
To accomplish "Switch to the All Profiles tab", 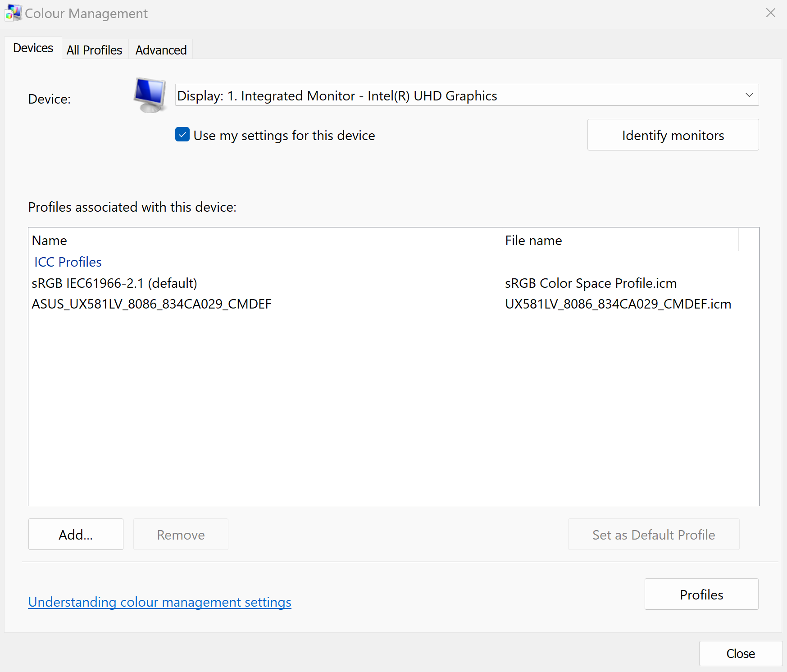I will tap(95, 50).
